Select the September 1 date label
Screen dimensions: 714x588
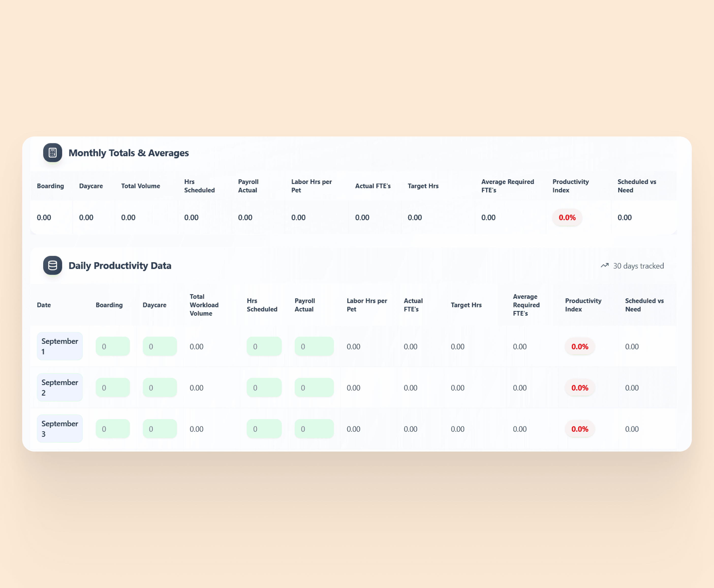click(60, 347)
